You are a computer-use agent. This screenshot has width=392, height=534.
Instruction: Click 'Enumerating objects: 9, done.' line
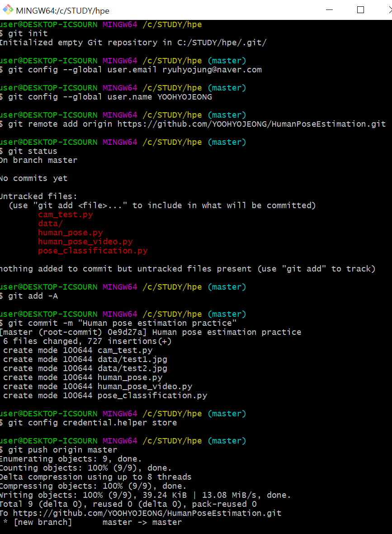coord(71,459)
